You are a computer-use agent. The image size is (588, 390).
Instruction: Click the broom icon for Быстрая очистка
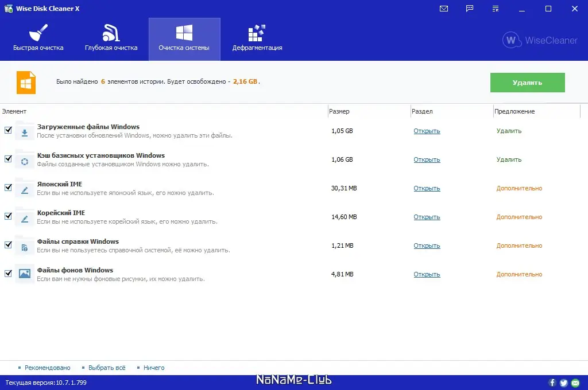[38, 33]
